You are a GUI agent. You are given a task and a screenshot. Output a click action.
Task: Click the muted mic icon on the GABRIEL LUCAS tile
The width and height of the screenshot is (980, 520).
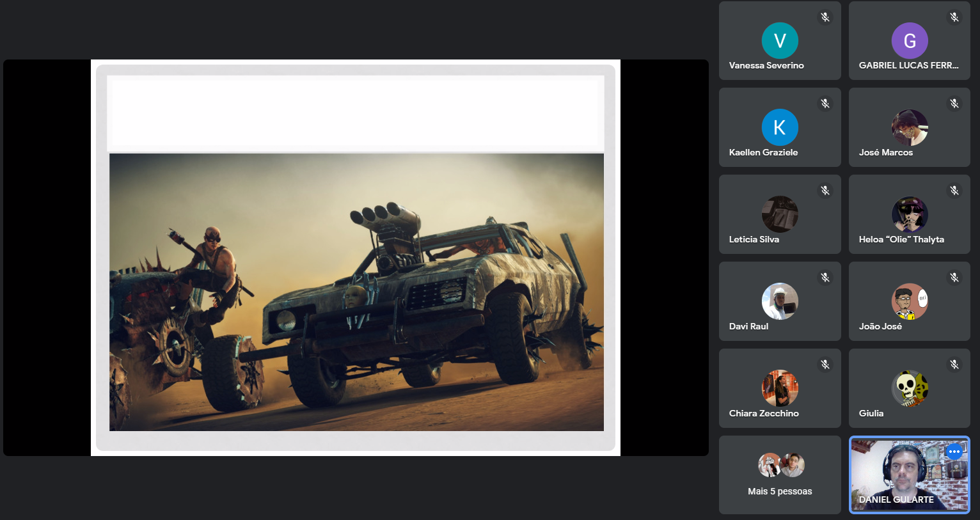(x=954, y=17)
